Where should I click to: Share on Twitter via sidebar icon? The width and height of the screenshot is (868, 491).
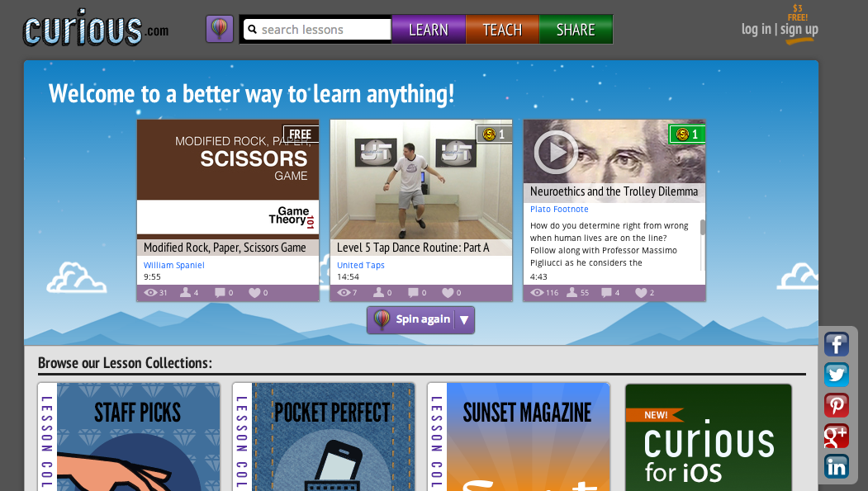pyautogui.click(x=836, y=375)
